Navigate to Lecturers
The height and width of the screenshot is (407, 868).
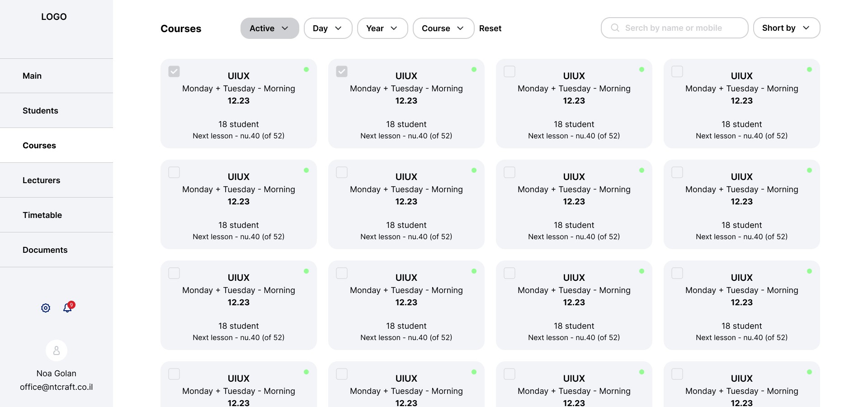[x=57, y=180]
